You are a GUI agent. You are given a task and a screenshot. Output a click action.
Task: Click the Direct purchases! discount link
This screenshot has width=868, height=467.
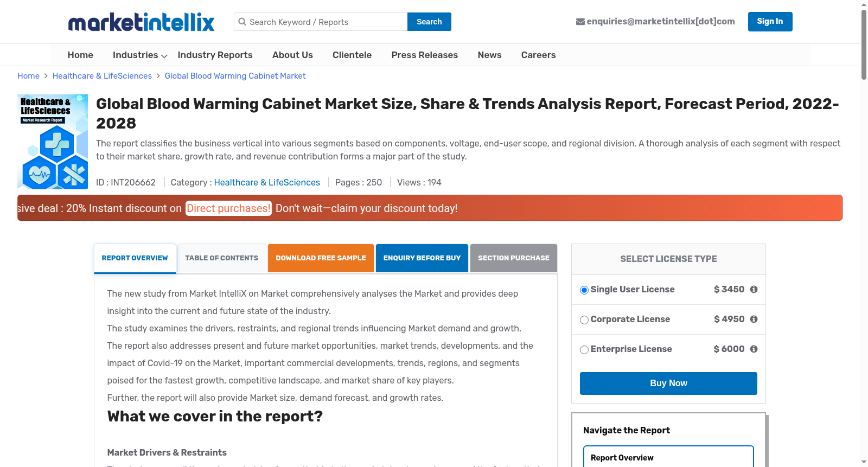pos(228,208)
